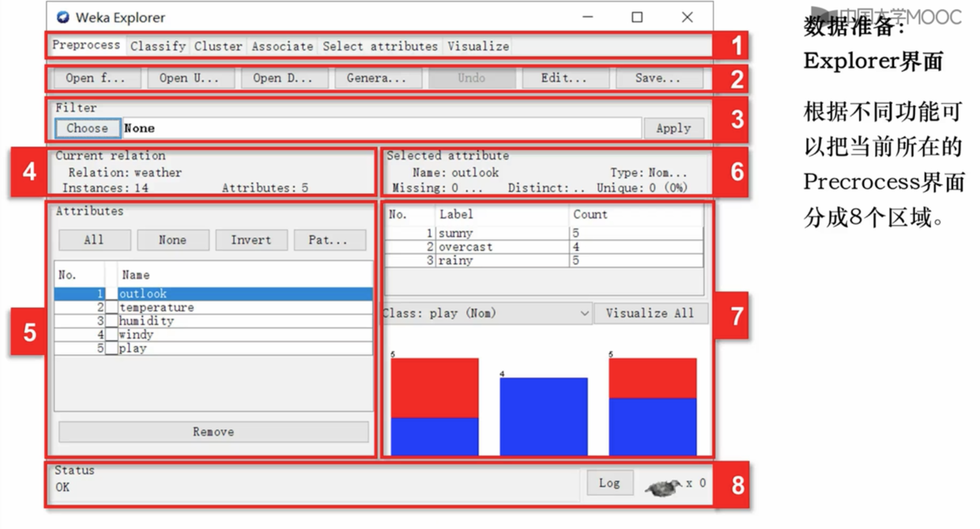The width and height of the screenshot is (980, 529).
Task: Click the Weka bird icon in status bar
Action: click(x=662, y=487)
